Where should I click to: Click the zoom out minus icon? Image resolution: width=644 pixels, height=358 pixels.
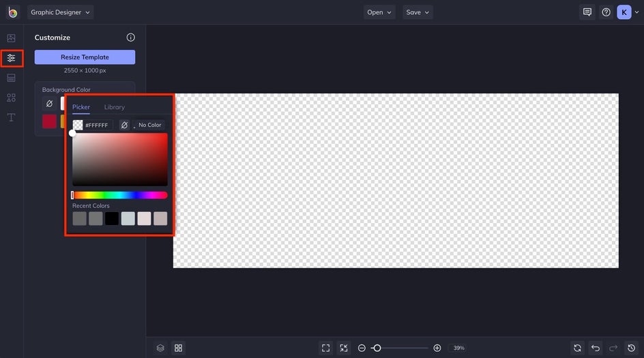(x=362, y=348)
